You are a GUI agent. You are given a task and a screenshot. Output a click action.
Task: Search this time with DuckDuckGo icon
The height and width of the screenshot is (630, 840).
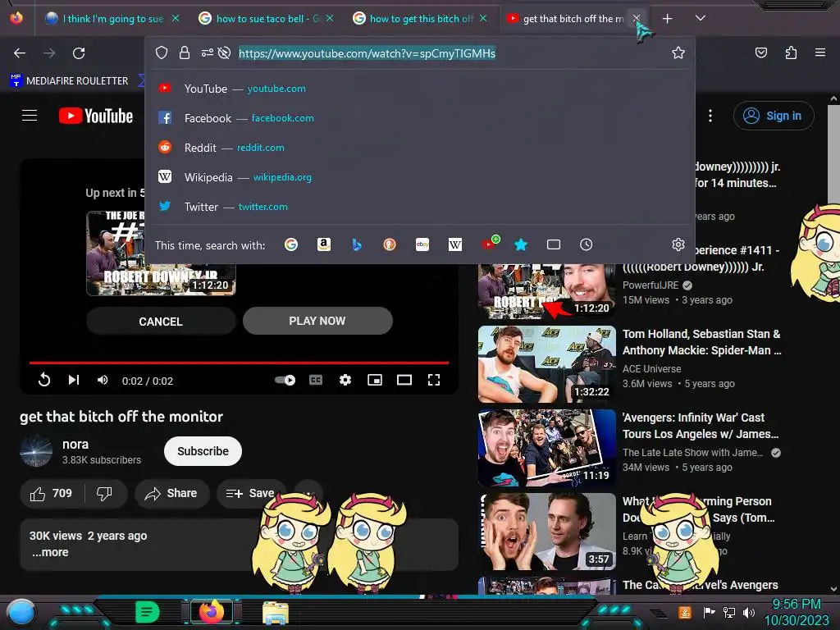[390, 244]
